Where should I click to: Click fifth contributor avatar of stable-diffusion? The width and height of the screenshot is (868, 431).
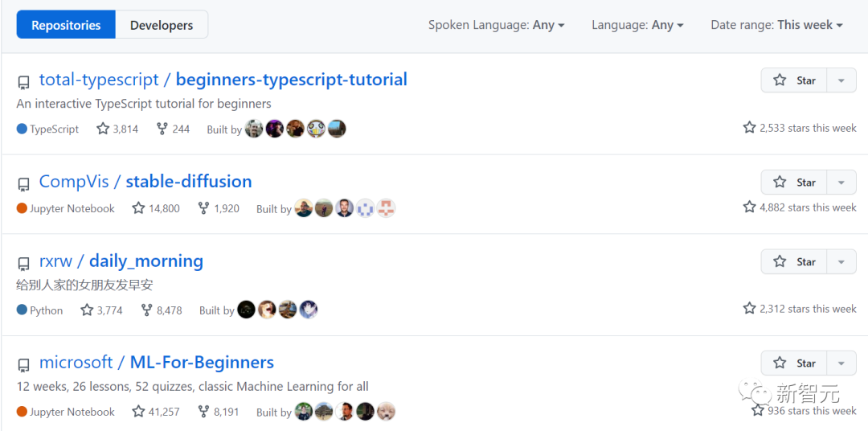point(386,208)
